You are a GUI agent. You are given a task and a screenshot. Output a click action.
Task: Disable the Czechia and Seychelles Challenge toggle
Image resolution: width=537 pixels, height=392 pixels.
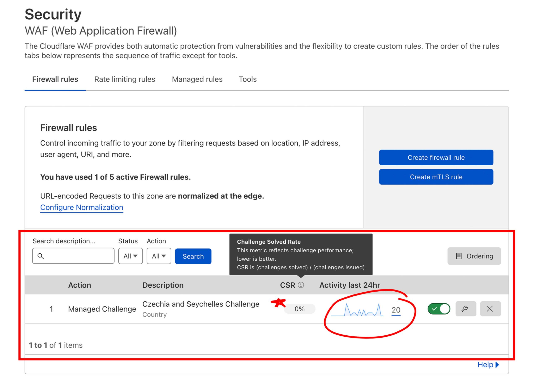click(439, 309)
